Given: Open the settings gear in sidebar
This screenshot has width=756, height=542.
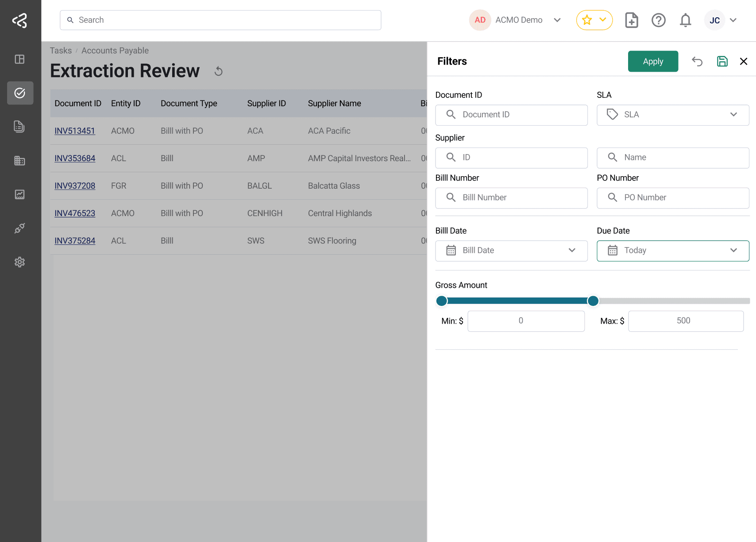Looking at the screenshot, I should [19, 262].
